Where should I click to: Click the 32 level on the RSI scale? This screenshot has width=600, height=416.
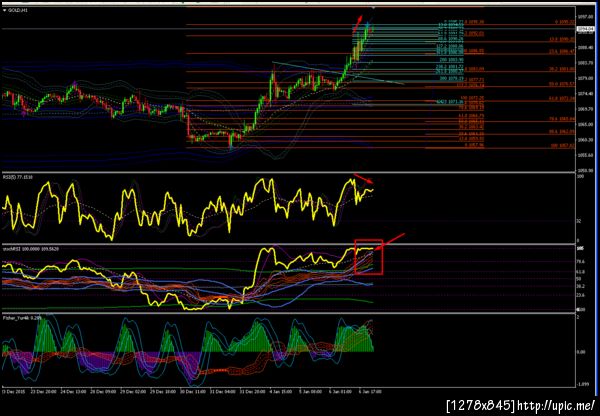580,221
